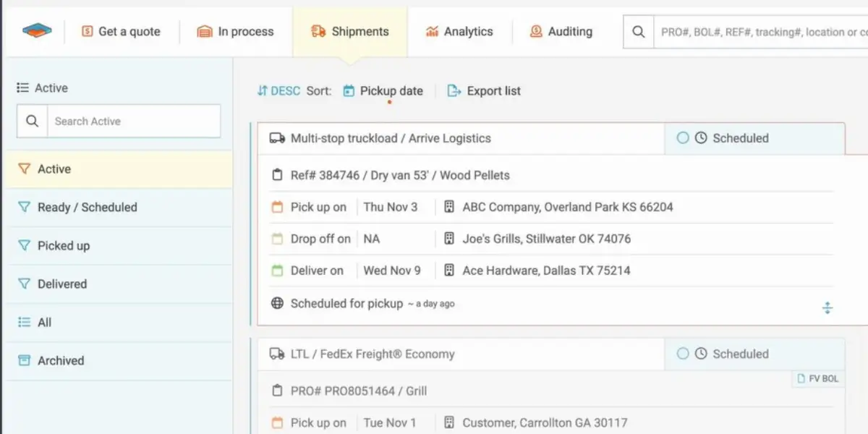Click the Tue Nov 1 pickup date
Viewport: 868px width, 434px height.
[x=390, y=422]
